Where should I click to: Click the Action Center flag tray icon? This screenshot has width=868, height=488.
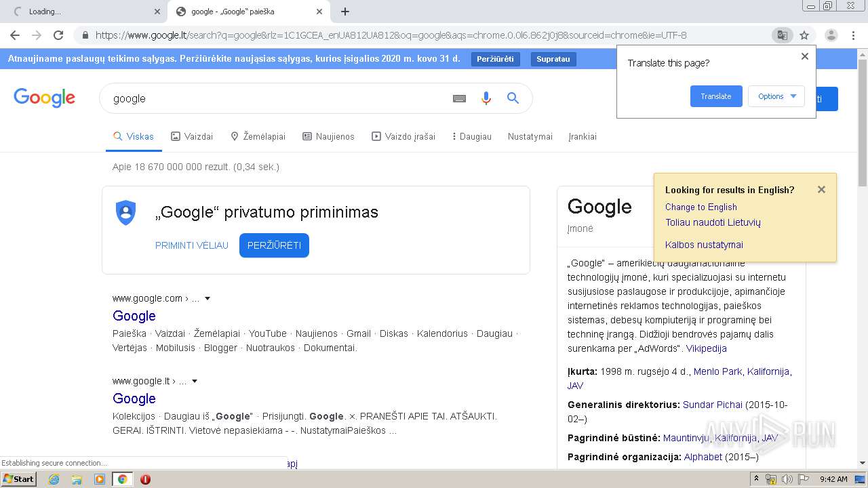pos(804,479)
